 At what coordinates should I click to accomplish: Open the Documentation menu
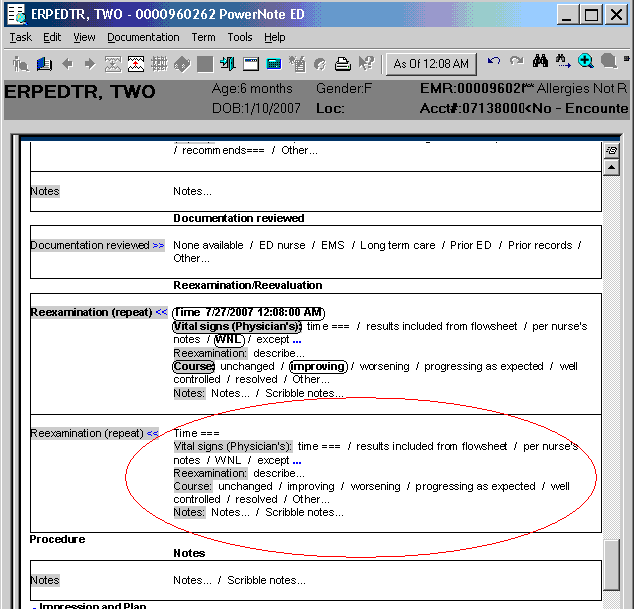click(x=143, y=37)
